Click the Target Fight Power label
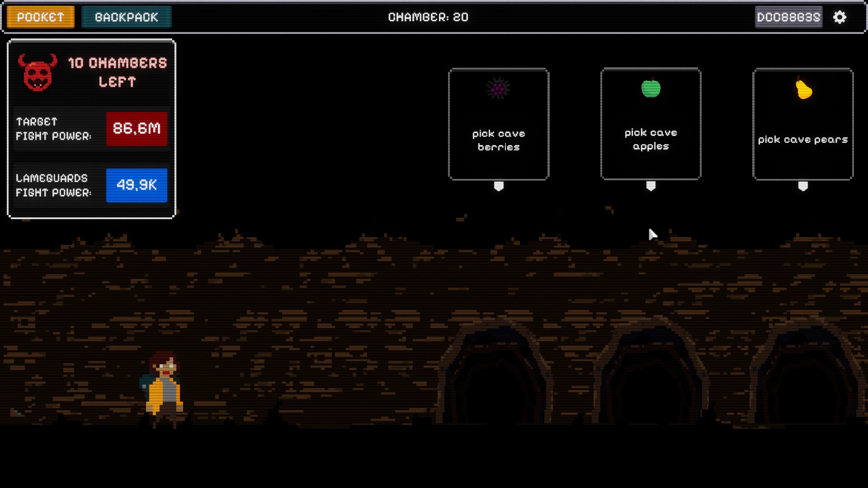 pos(53,129)
